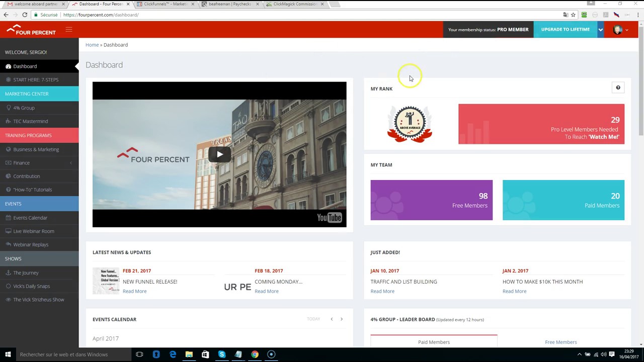Select TRAINING PROGRAMS section header
This screenshot has width=644, height=362.
tap(39, 135)
